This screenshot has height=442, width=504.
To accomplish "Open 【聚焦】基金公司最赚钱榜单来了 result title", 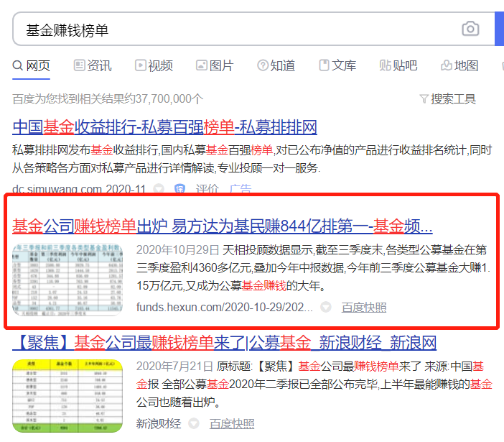I will pyautogui.click(x=224, y=343).
